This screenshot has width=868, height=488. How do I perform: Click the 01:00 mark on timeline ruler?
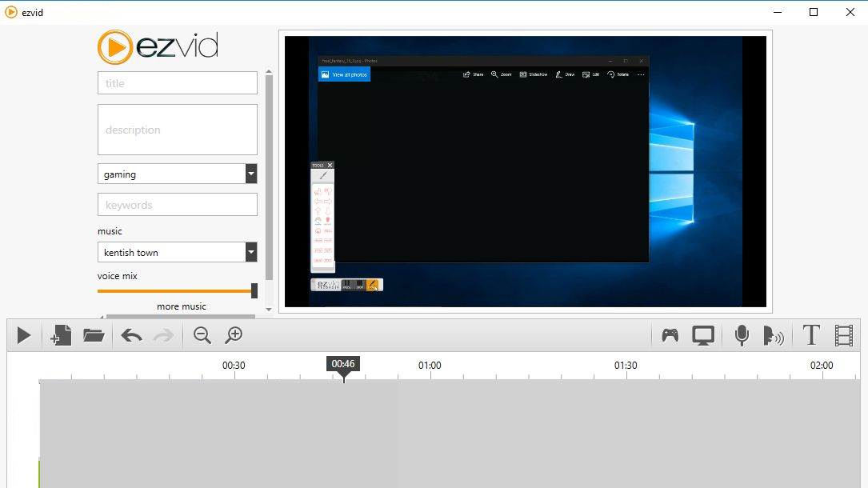point(430,365)
